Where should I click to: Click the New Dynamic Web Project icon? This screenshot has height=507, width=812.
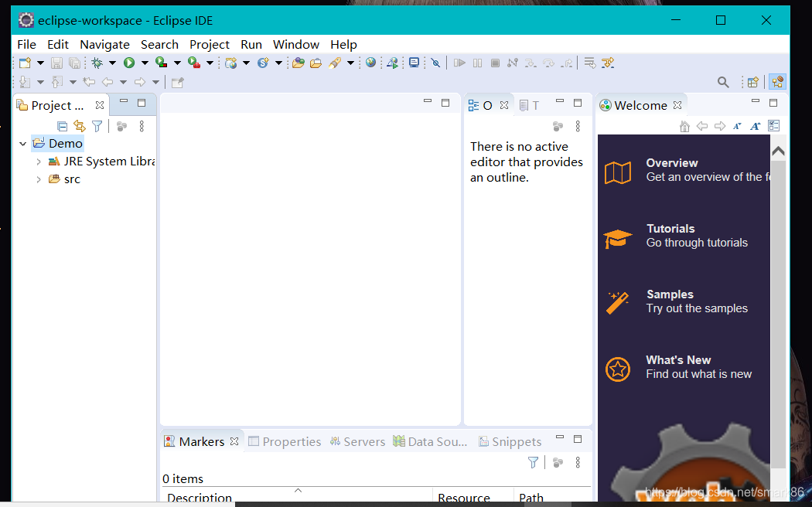(231, 63)
